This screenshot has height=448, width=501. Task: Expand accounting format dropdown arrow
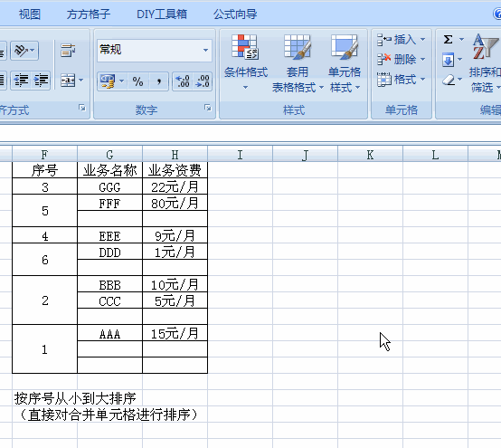click(121, 81)
